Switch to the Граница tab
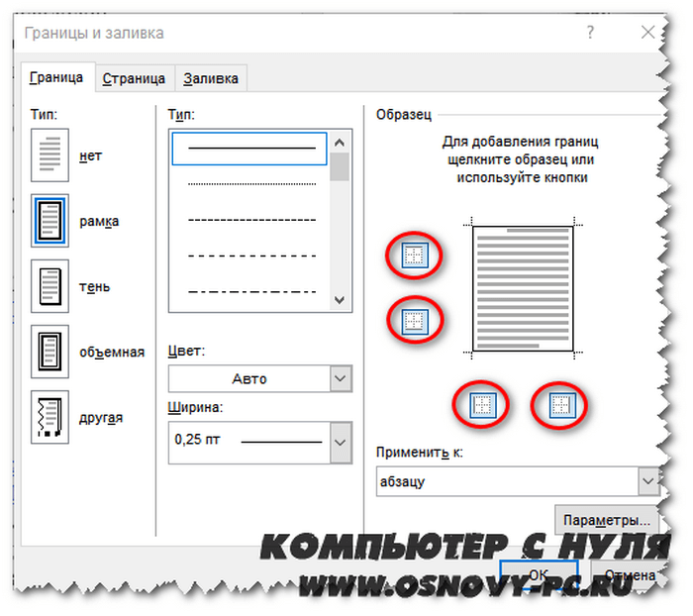This screenshot has width=693, height=616. (x=56, y=78)
